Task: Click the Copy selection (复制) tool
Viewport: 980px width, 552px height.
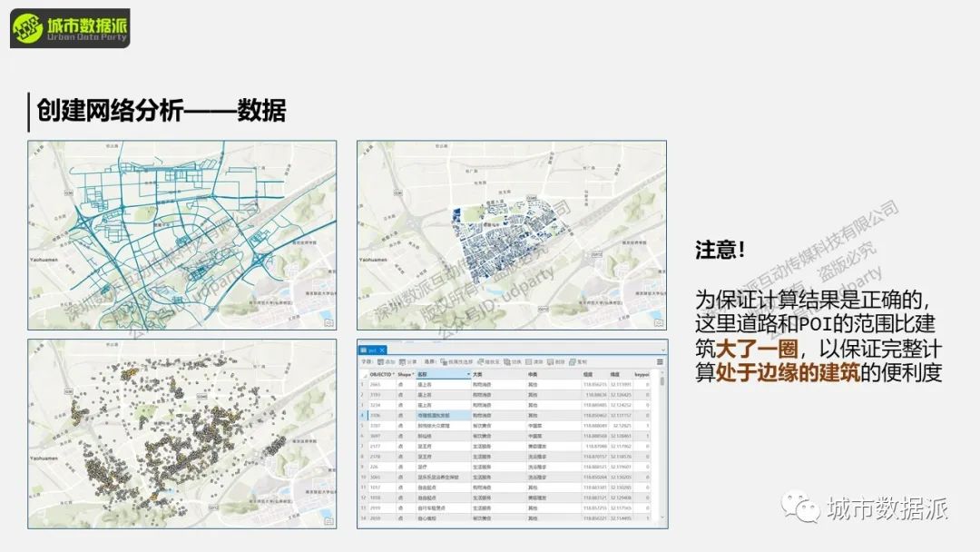Action: pyautogui.click(x=578, y=362)
